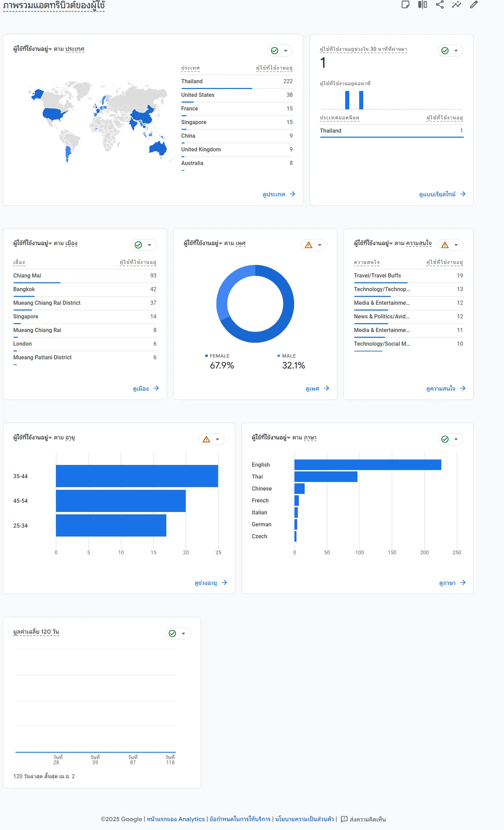Expand the dropdown arrow on the interests card
Screen dimensions: 504x830
click(456, 245)
